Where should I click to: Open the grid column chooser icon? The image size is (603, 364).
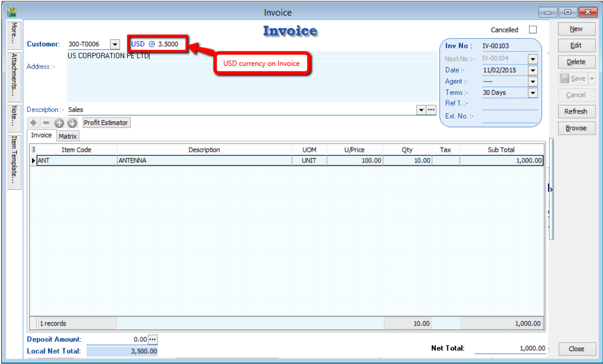pyautogui.click(x=33, y=150)
